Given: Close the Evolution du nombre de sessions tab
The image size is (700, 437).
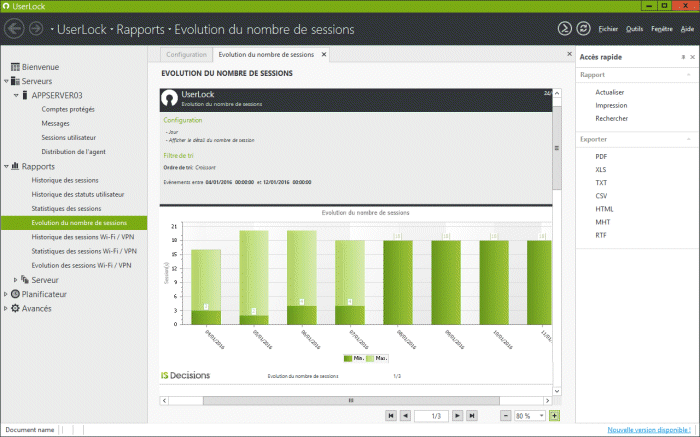Looking at the screenshot, I should [x=324, y=54].
